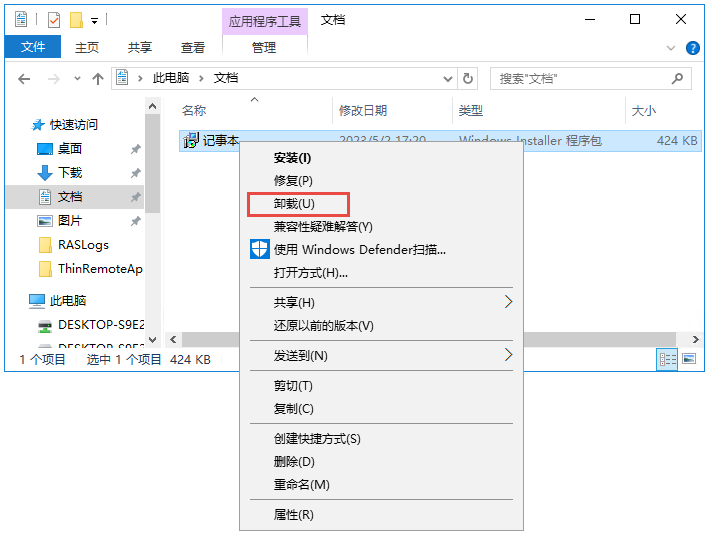Screen dimensions: 707x535
Task: Choose 删除(D) from the context menu
Action: click(x=381, y=462)
